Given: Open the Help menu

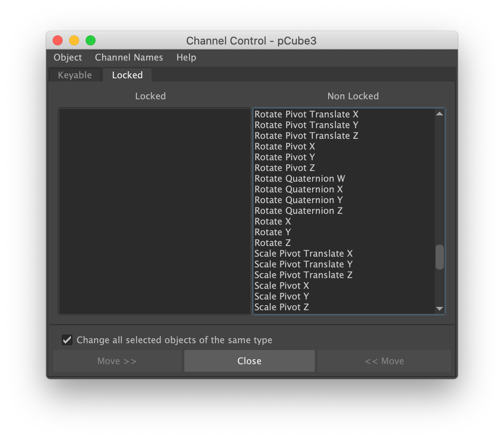Looking at the screenshot, I should point(186,58).
